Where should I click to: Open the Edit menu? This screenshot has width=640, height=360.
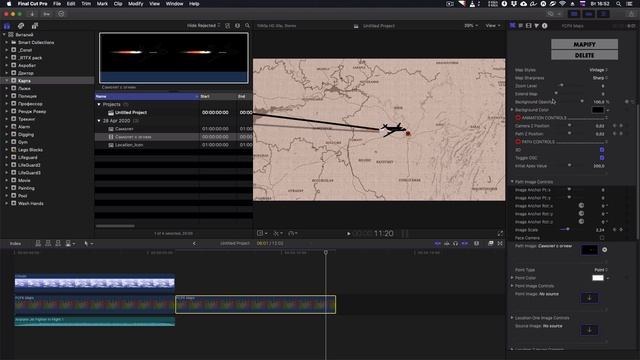(71, 4)
